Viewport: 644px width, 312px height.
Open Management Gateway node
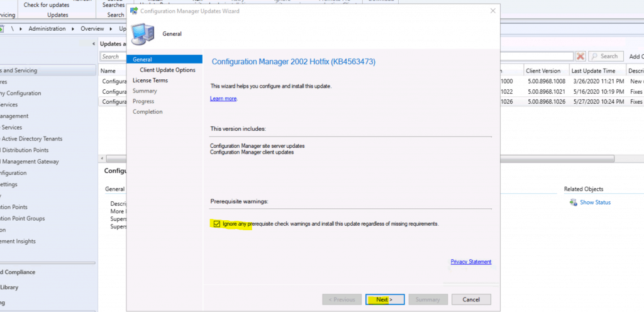[30, 162]
